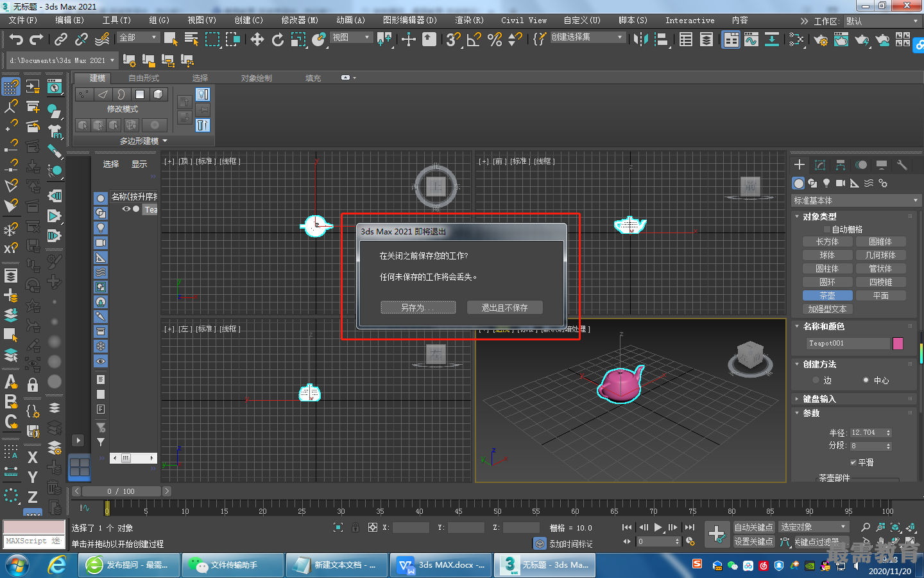Open the 编辑(E) menu
The height and width of the screenshot is (578, 924).
coord(69,20)
